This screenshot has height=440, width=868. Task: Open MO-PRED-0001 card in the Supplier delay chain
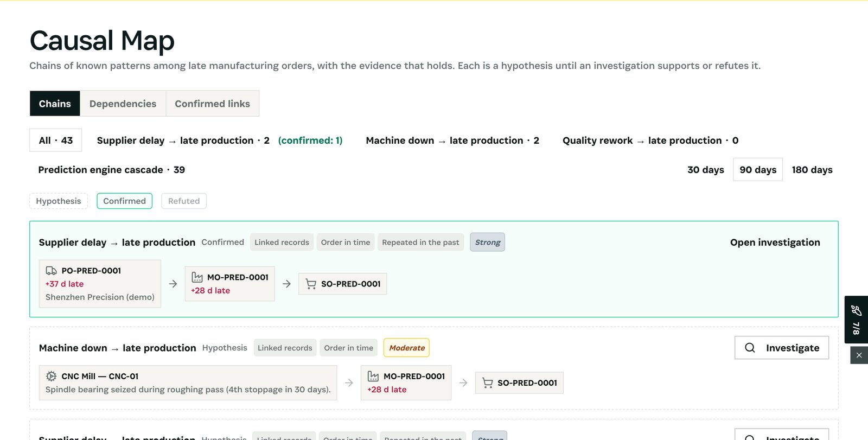point(230,284)
